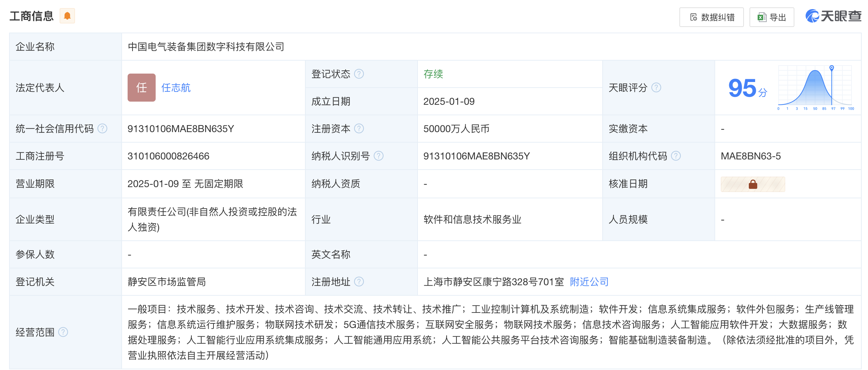The height and width of the screenshot is (370, 868).
Task: Click help icon next to 组织机构代码
Action: (676, 156)
